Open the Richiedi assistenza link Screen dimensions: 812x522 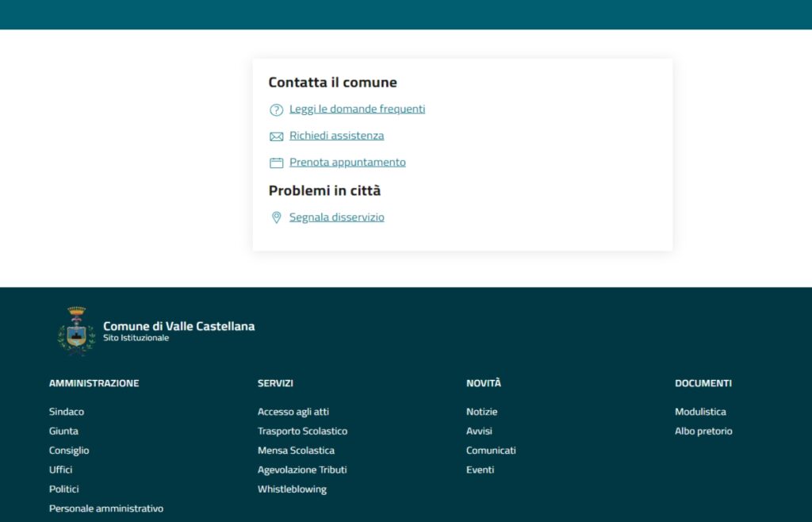[x=336, y=136]
